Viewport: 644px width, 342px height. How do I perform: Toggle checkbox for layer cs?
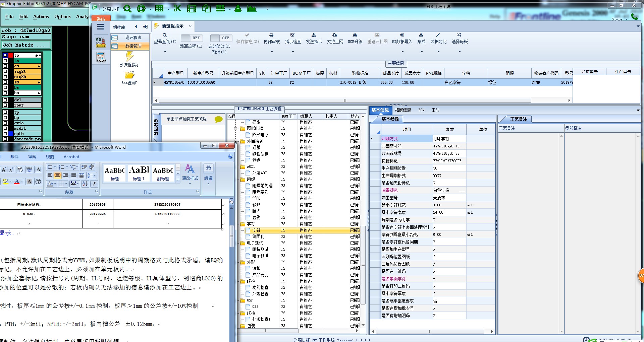pos(5,66)
